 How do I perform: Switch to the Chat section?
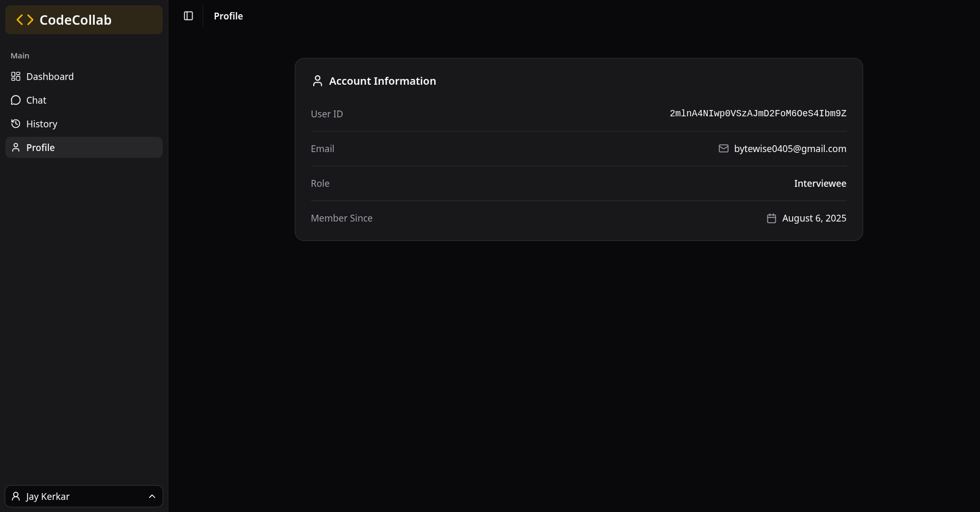pyautogui.click(x=36, y=100)
